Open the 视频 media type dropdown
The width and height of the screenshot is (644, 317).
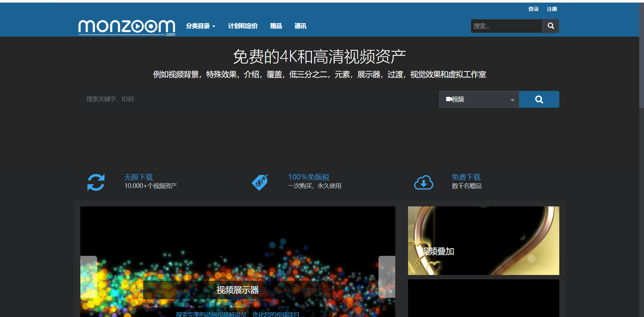479,100
